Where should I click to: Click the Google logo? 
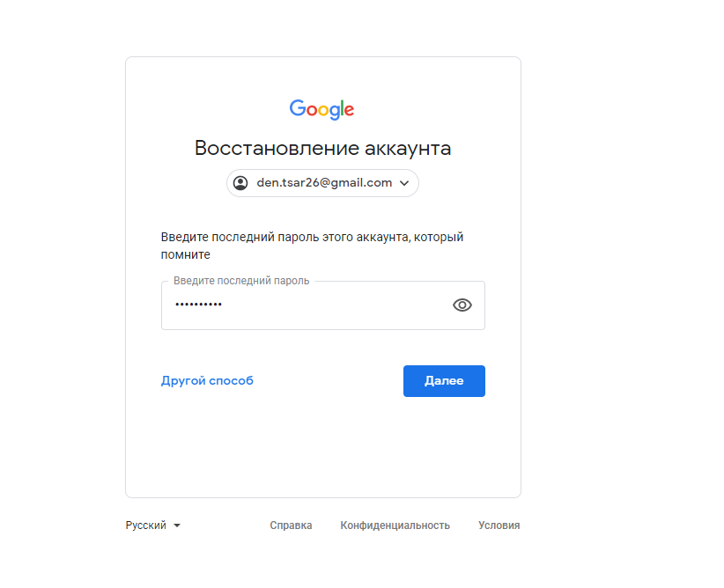click(321, 109)
